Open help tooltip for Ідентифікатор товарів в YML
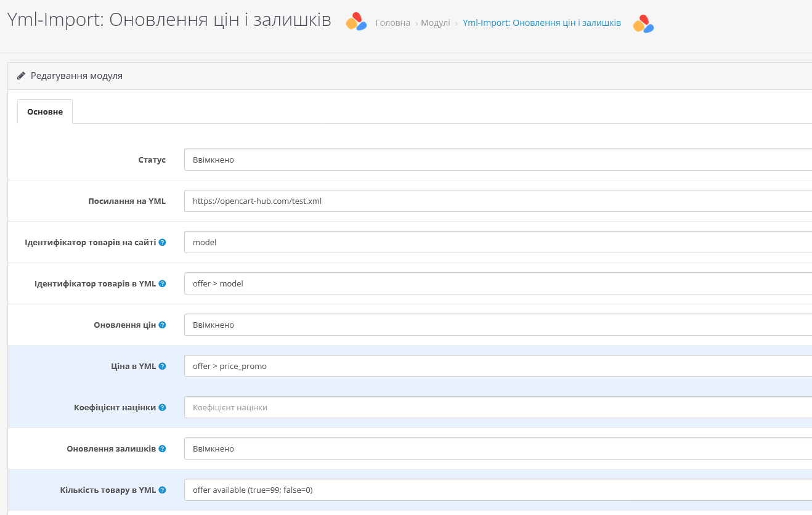 coord(162,283)
